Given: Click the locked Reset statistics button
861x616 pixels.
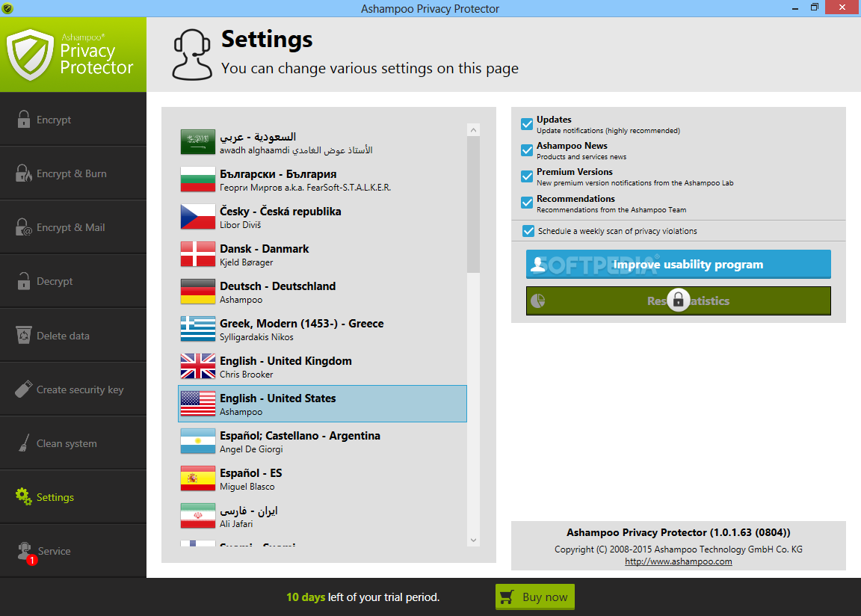Looking at the screenshot, I should (678, 301).
